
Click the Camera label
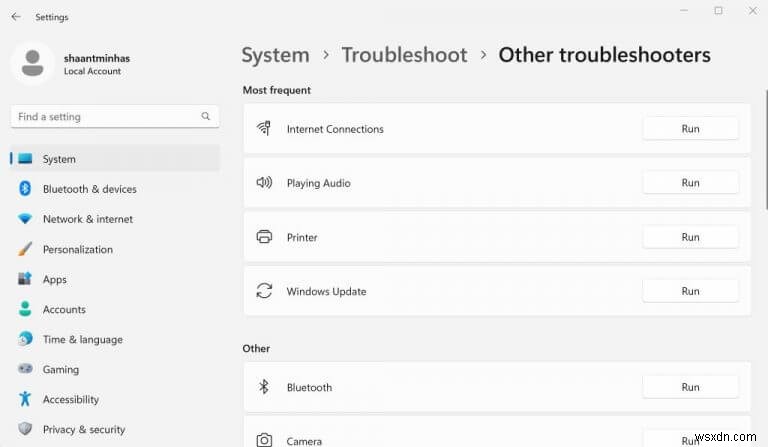pyautogui.click(x=304, y=441)
